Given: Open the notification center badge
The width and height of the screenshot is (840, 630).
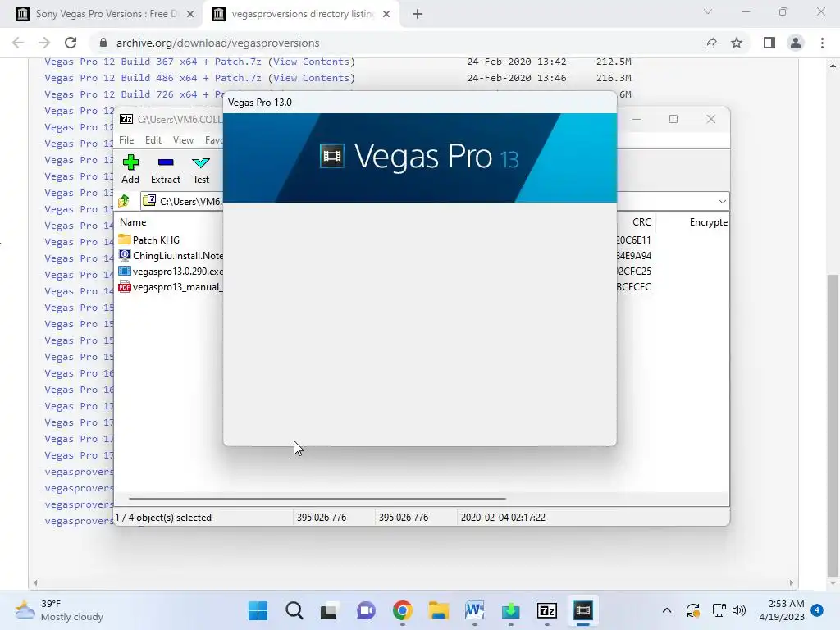Looking at the screenshot, I should pyautogui.click(x=817, y=610).
